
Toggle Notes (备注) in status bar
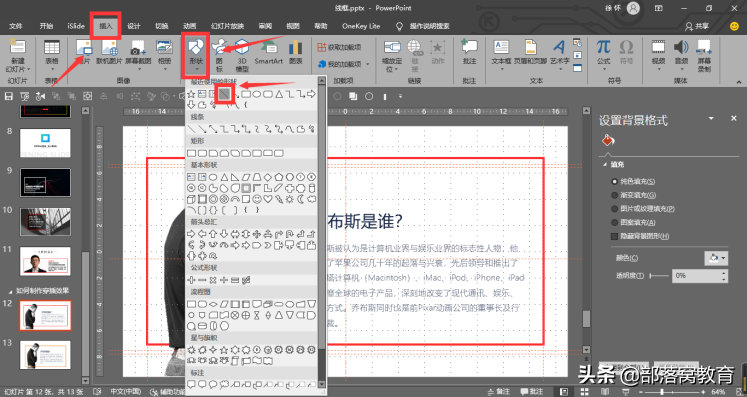point(498,392)
